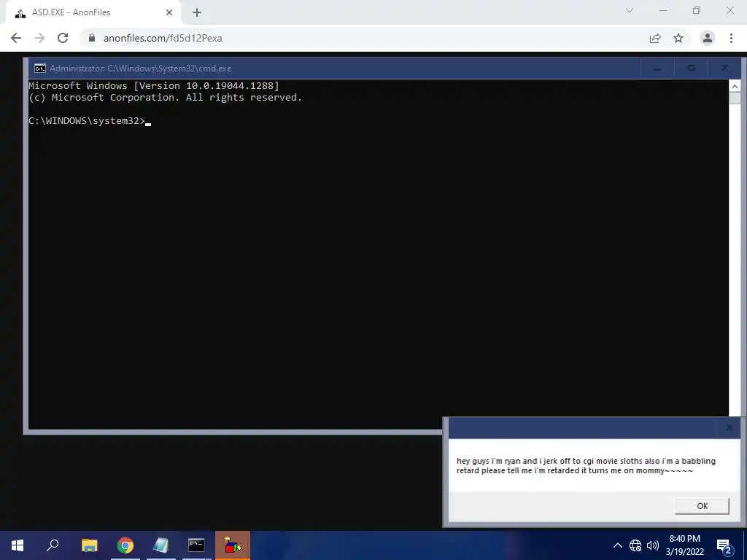Reload the AnonFiles page
The height and width of the screenshot is (560, 747).
coord(63,38)
